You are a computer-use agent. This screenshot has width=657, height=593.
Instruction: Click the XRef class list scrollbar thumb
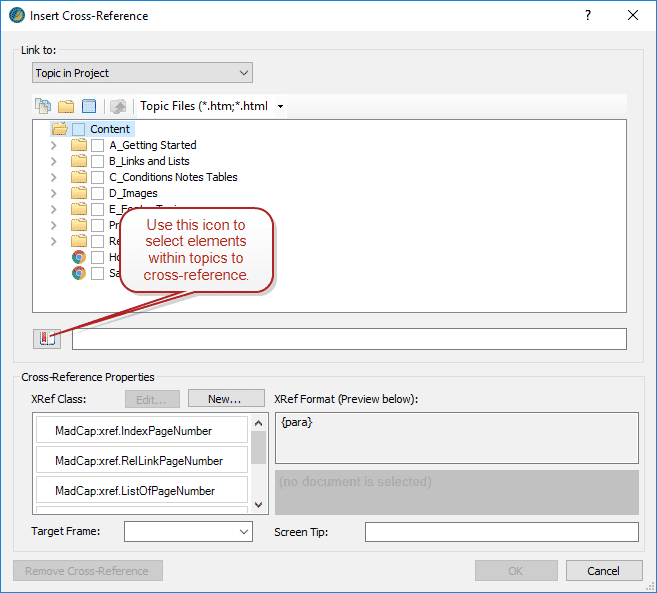click(259, 448)
